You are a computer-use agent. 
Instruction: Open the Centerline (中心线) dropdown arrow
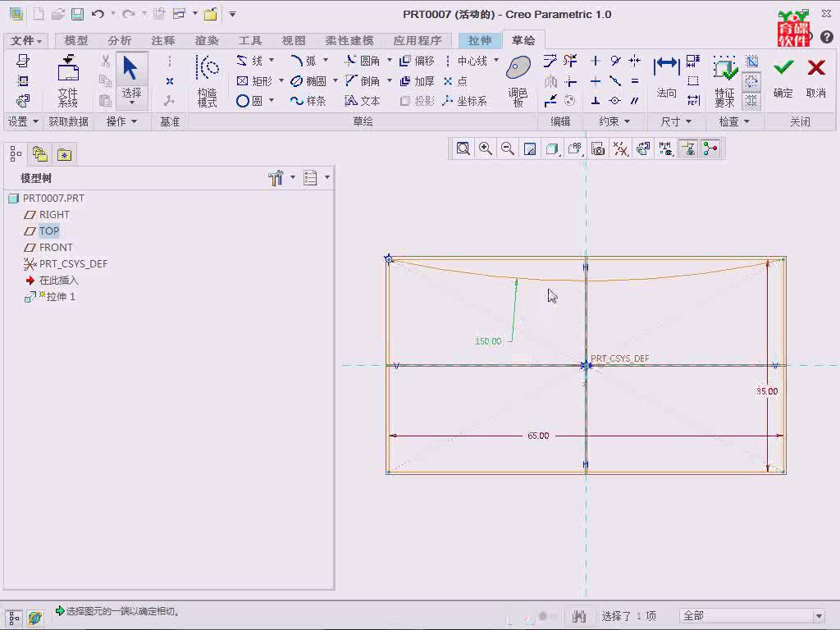[496, 60]
